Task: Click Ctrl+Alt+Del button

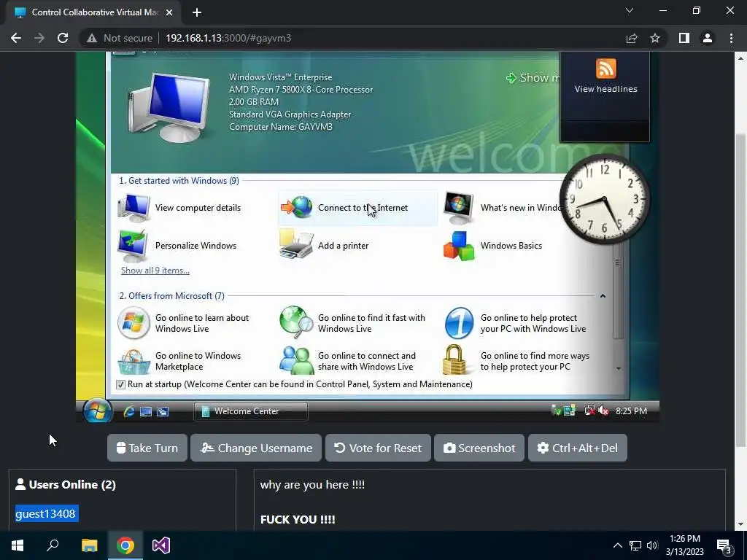Action: click(578, 448)
